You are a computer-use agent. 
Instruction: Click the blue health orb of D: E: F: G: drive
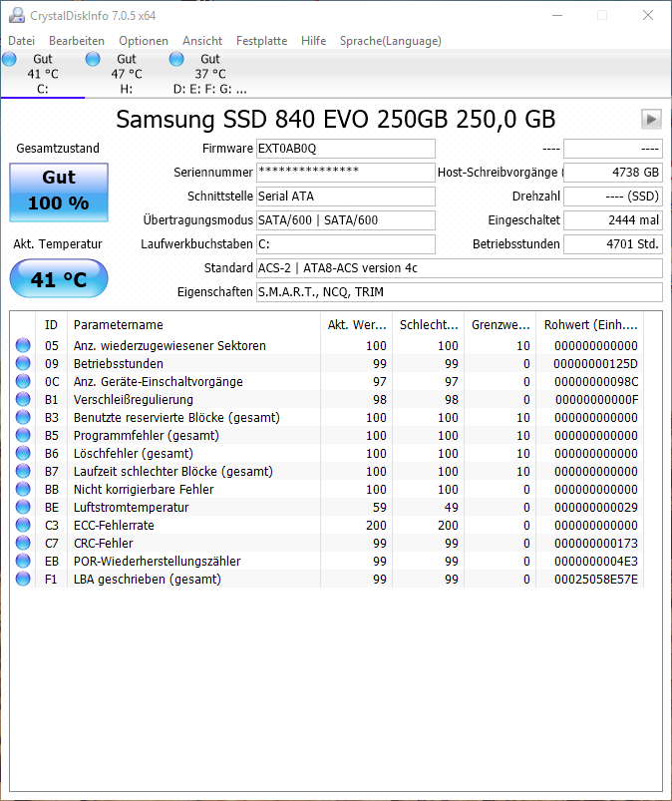pyautogui.click(x=176, y=59)
